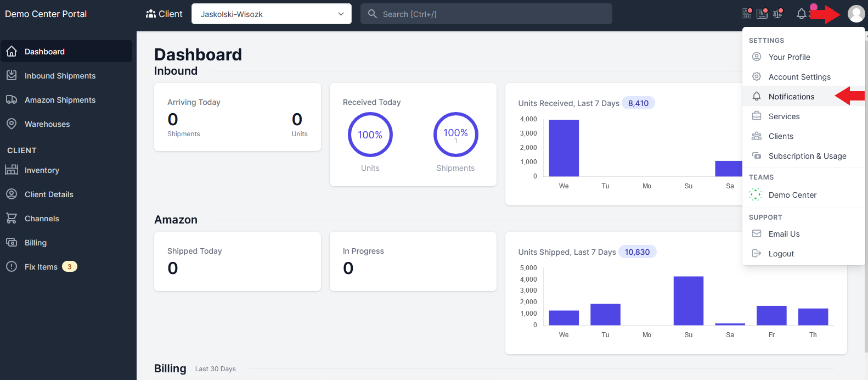
Task: Switch to Demo Center team
Action: (x=803, y=194)
